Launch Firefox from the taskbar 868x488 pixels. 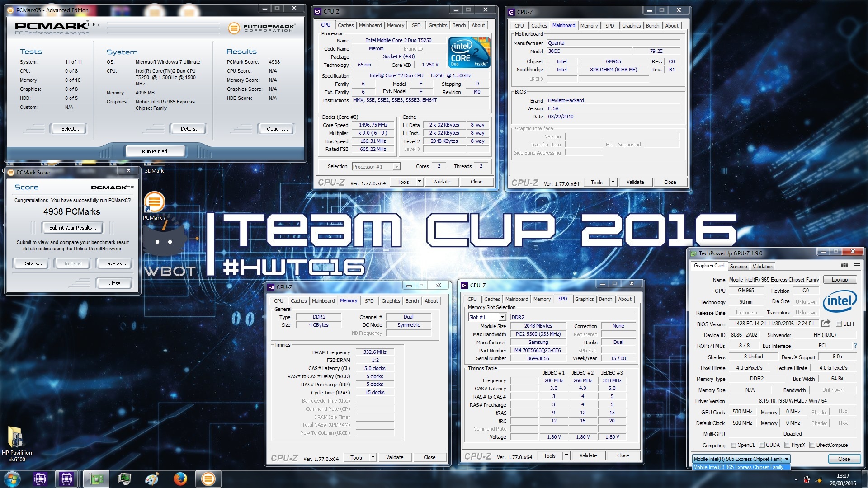(180, 479)
